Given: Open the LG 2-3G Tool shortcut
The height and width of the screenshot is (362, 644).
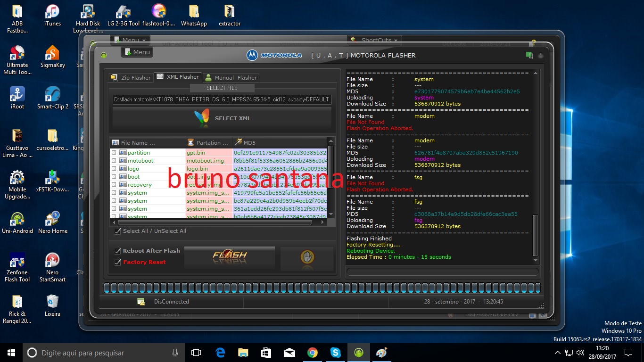Looking at the screenshot, I should tap(124, 16).
